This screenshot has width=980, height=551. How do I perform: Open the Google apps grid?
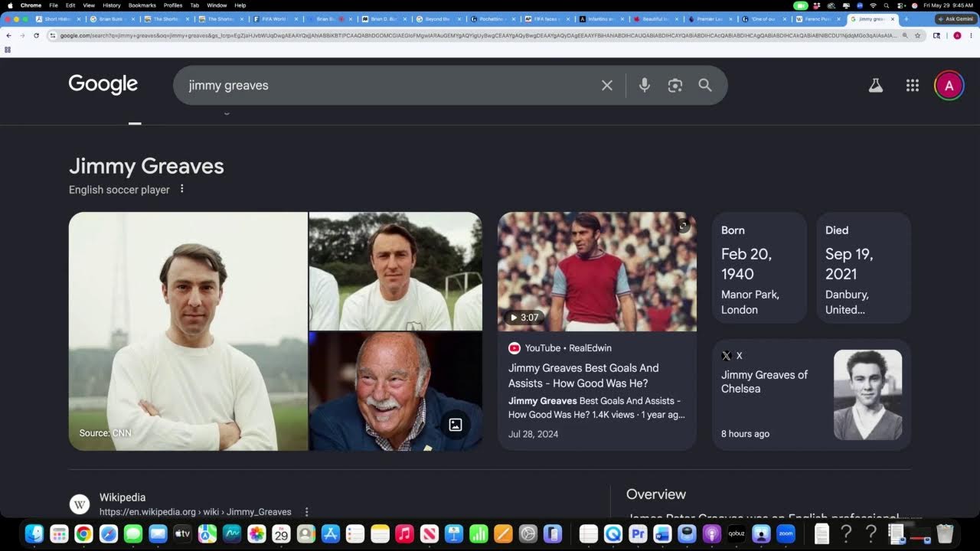click(x=913, y=86)
